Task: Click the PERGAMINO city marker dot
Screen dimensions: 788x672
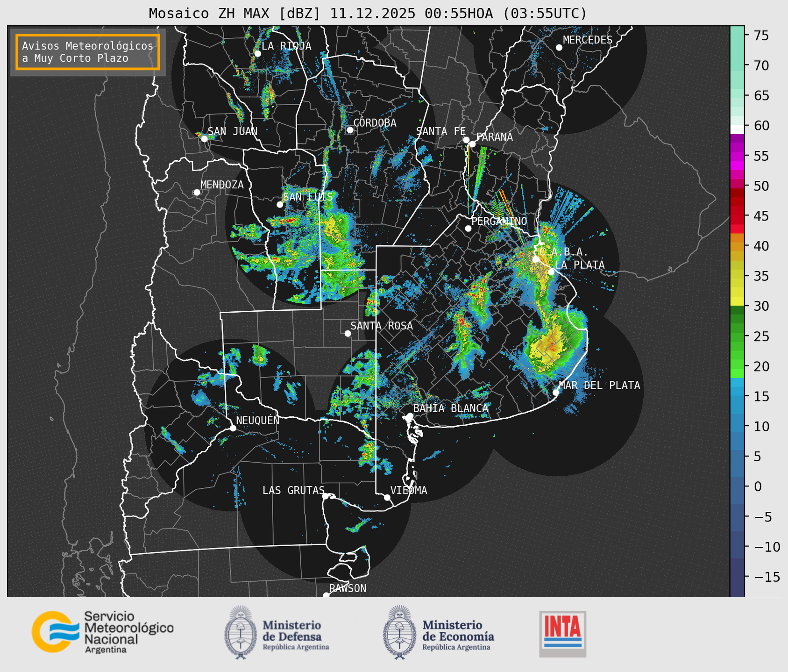Action: click(468, 229)
